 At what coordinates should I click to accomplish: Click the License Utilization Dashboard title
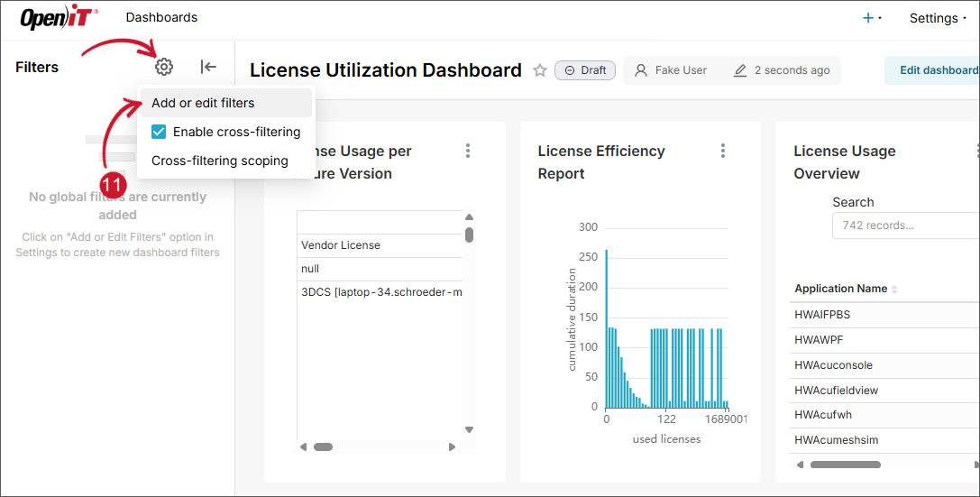(x=386, y=70)
